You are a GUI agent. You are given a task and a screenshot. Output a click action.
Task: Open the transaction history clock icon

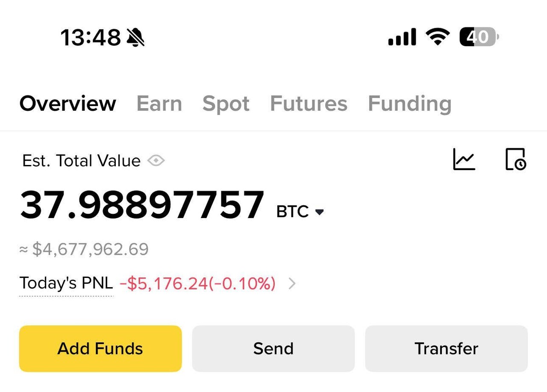(515, 159)
